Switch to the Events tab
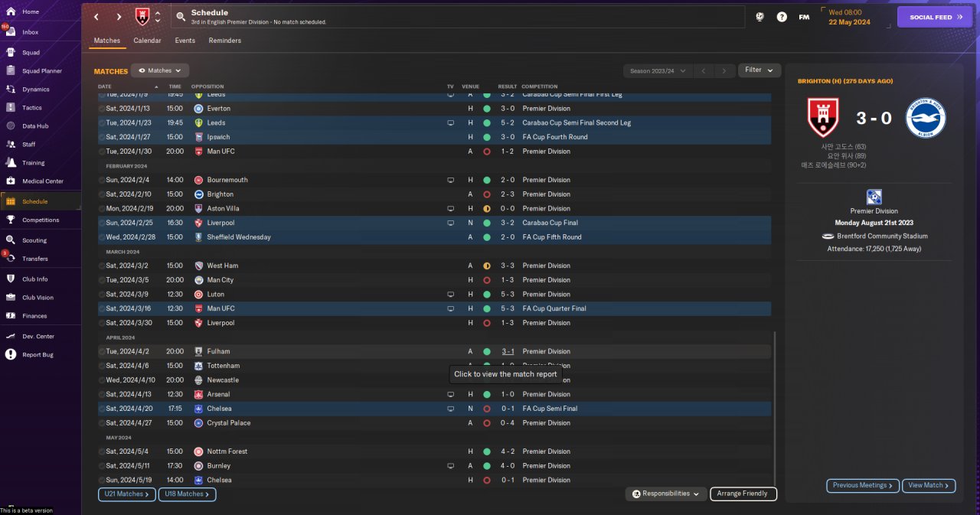This screenshot has width=980, height=515. pyautogui.click(x=185, y=41)
